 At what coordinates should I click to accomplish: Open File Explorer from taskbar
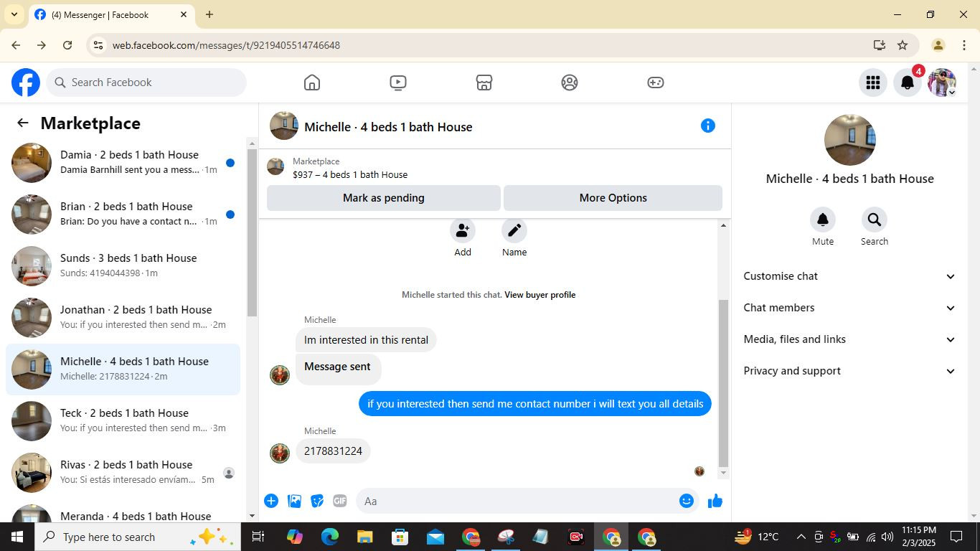point(365,537)
